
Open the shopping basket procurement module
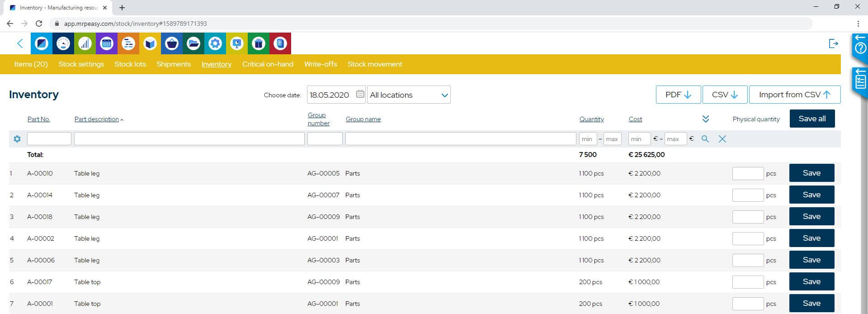pos(172,43)
